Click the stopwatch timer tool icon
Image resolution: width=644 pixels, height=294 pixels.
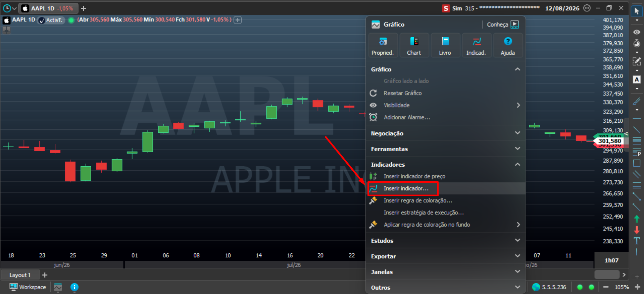click(x=637, y=43)
